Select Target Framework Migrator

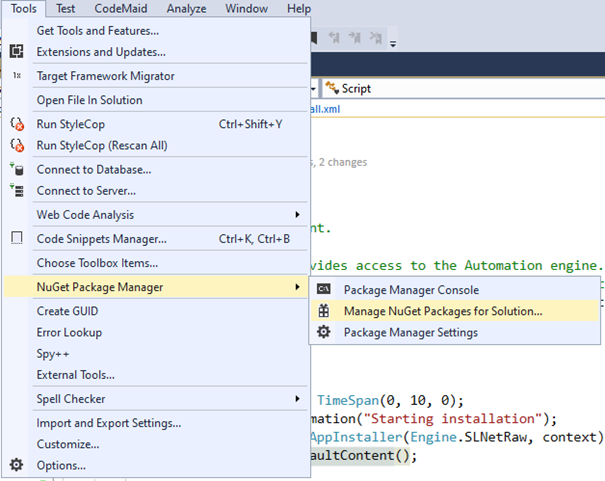point(156,76)
